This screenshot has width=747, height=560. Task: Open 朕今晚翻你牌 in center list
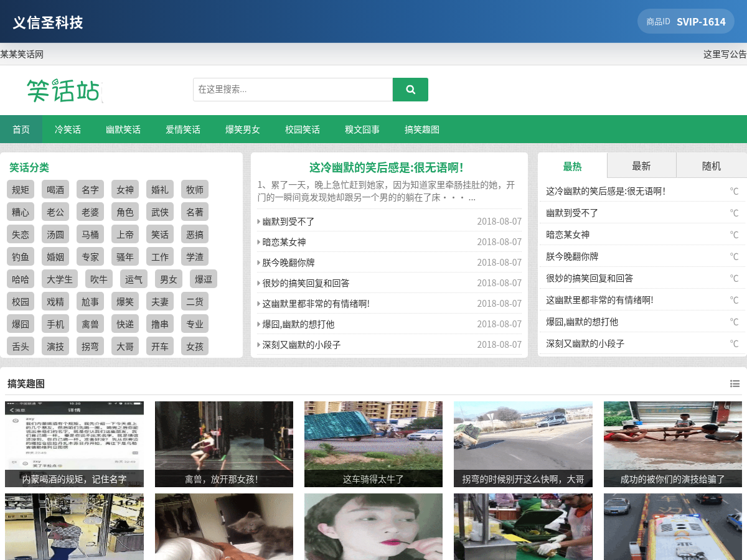pyautogui.click(x=288, y=262)
